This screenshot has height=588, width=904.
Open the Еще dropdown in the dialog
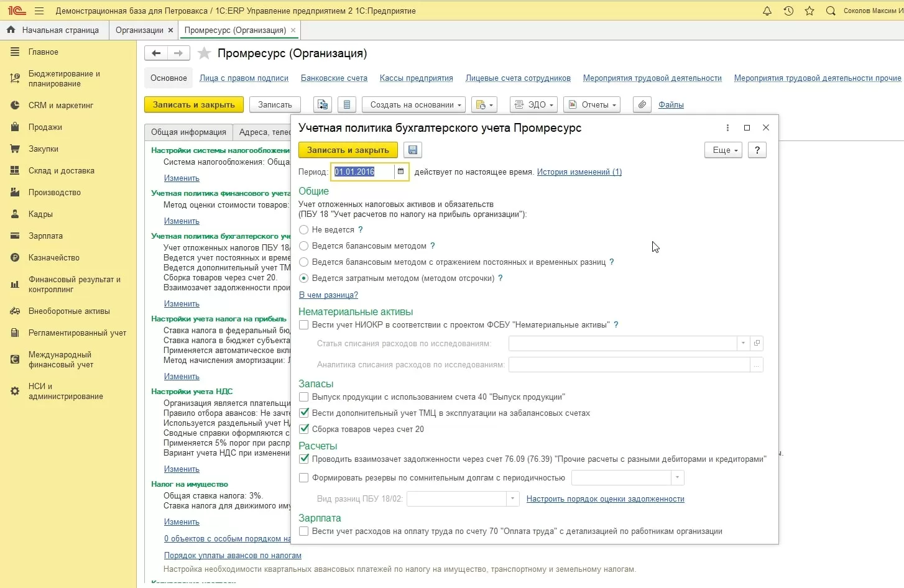[723, 150]
